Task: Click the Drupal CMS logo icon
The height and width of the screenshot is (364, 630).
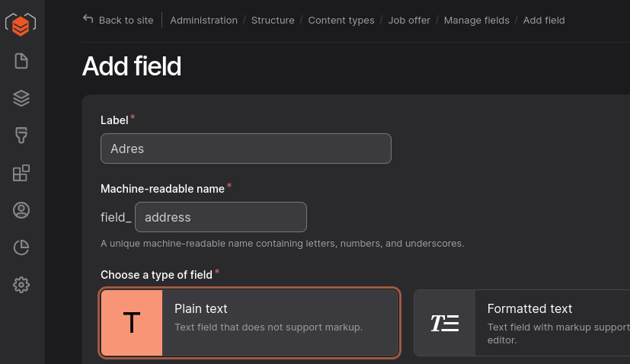Action: 21,24
